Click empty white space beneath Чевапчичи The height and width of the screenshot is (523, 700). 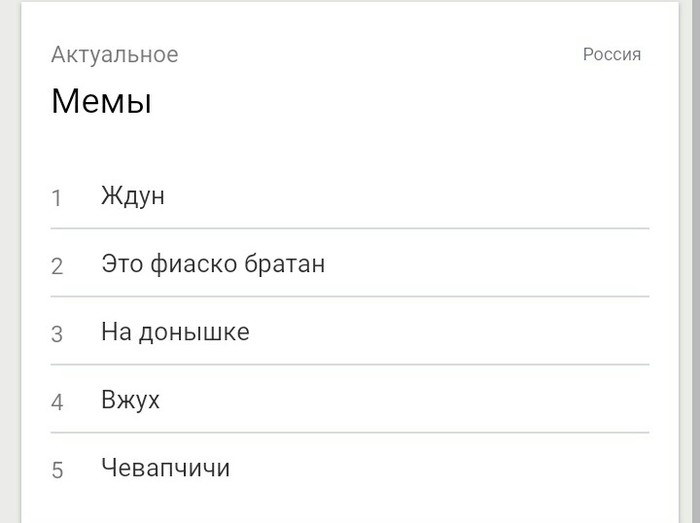[350, 505]
